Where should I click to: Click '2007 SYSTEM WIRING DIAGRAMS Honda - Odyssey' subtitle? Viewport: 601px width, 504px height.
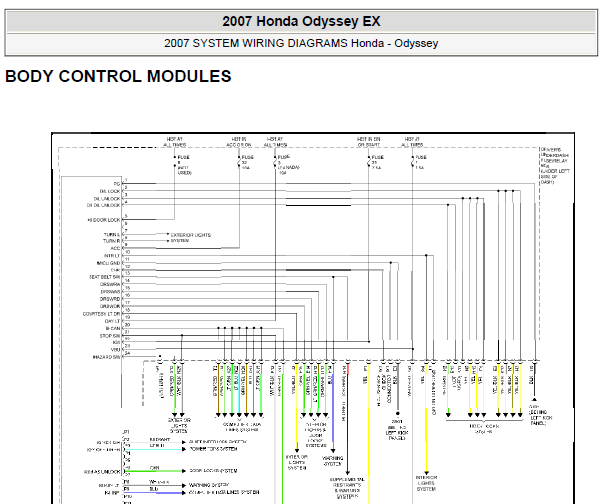301,43
